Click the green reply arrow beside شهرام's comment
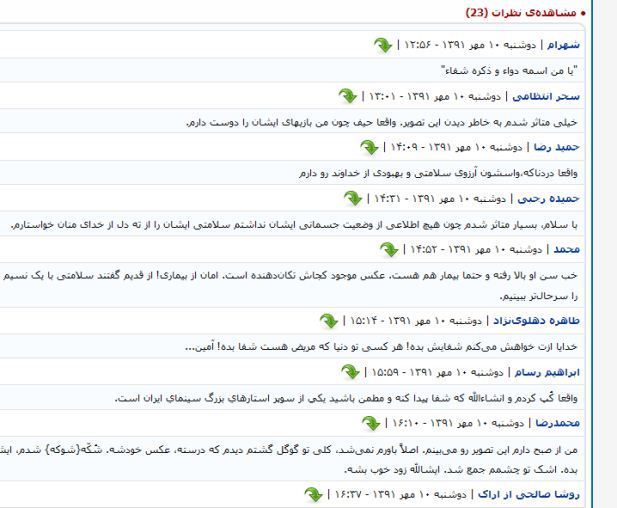 (x=384, y=45)
